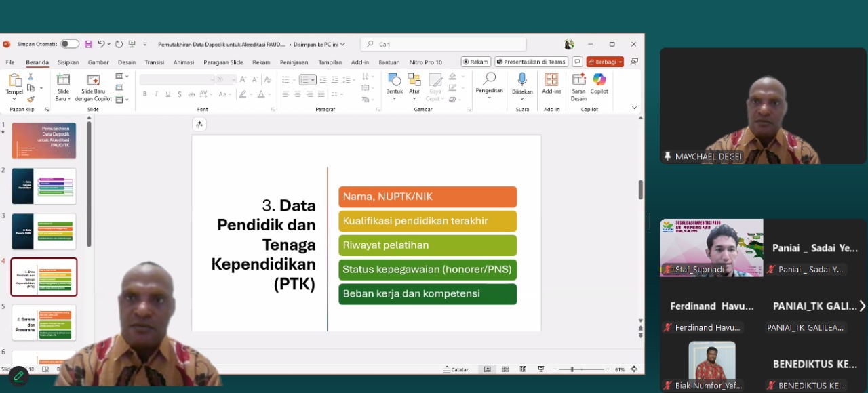Open the Berbagi share dropdown

point(604,62)
